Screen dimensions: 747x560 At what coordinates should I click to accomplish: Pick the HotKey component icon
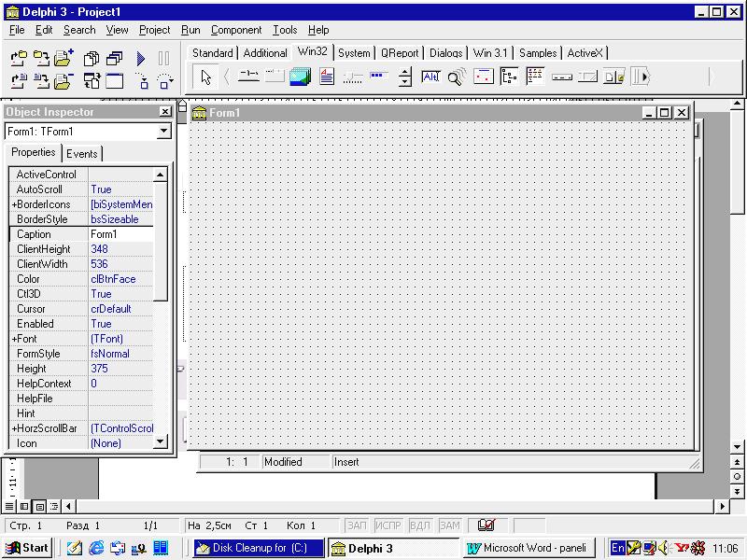(x=431, y=77)
